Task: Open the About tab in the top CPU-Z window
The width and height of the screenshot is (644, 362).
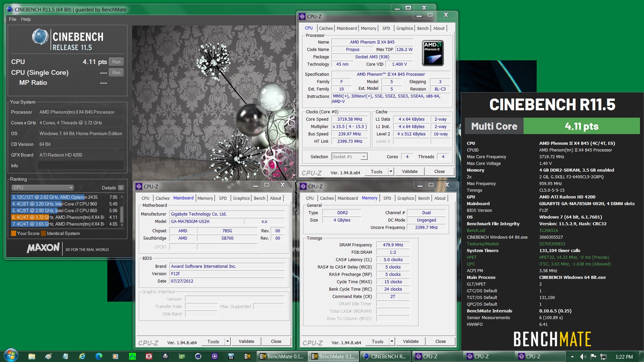Action: coord(439,28)
